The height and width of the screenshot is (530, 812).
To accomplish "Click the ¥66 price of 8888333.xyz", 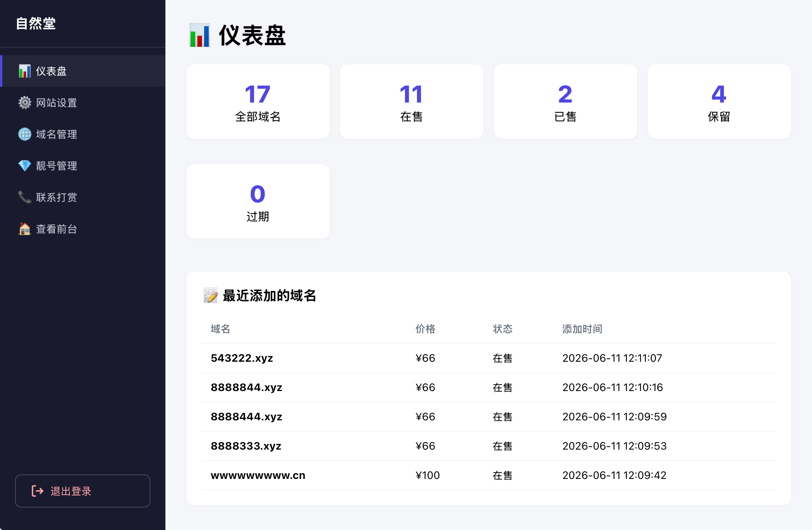I will (425, 446).
